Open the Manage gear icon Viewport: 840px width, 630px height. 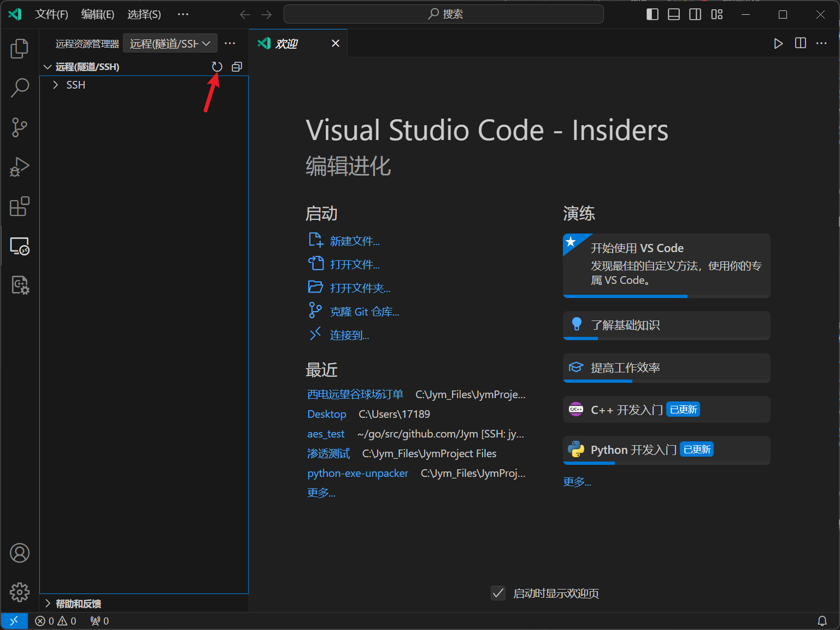coord(20,592)
